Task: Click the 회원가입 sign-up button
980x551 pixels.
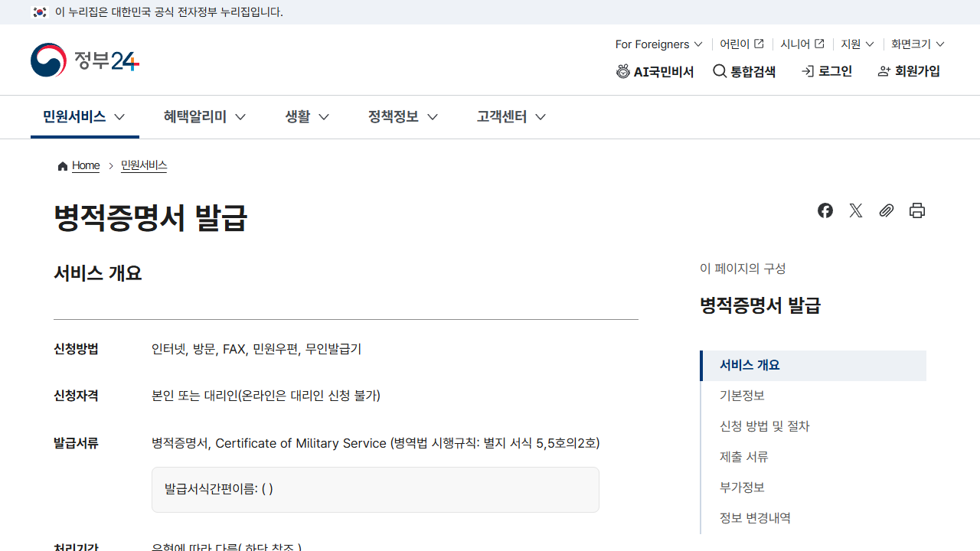Action: click(x=910, y=72)
